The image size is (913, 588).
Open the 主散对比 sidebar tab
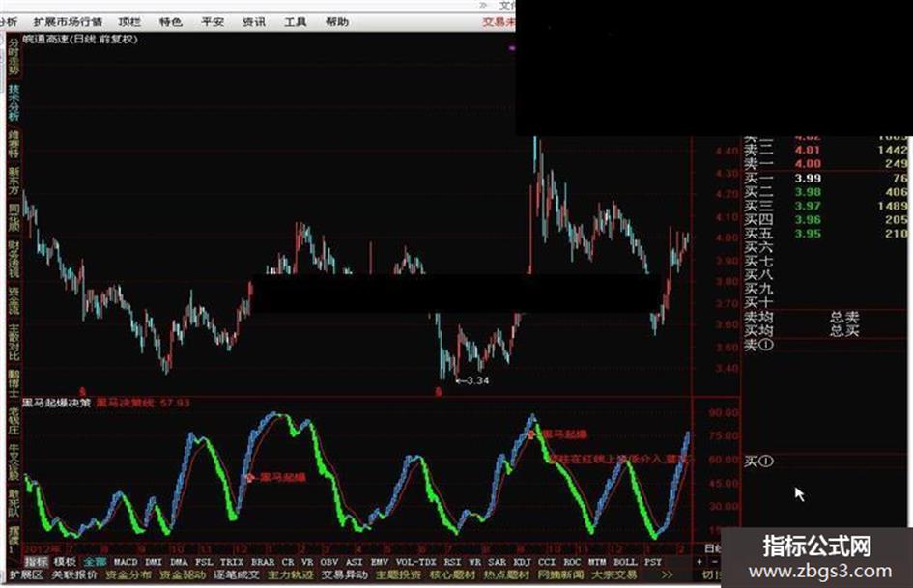click(14, 342)
